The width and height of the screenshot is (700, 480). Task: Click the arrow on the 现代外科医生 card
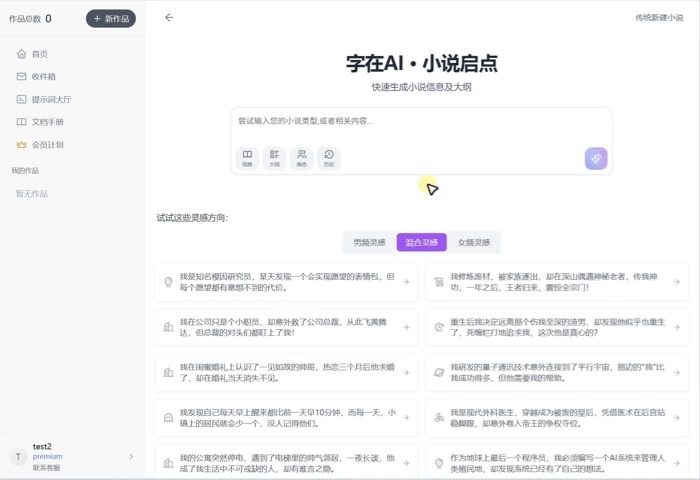[677, 418]
